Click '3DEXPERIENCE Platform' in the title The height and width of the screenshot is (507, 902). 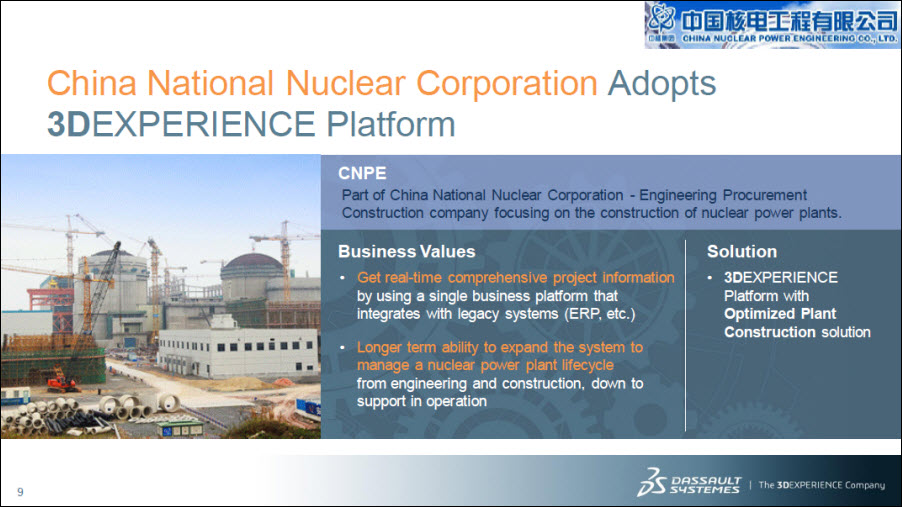click(x=251, y=124)
